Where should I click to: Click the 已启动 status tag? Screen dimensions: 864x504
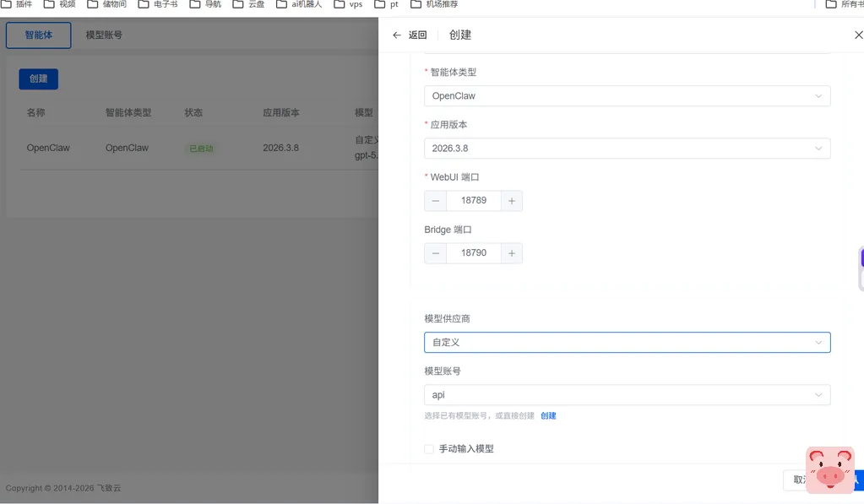pyautogui.click(x=201, y=149)
